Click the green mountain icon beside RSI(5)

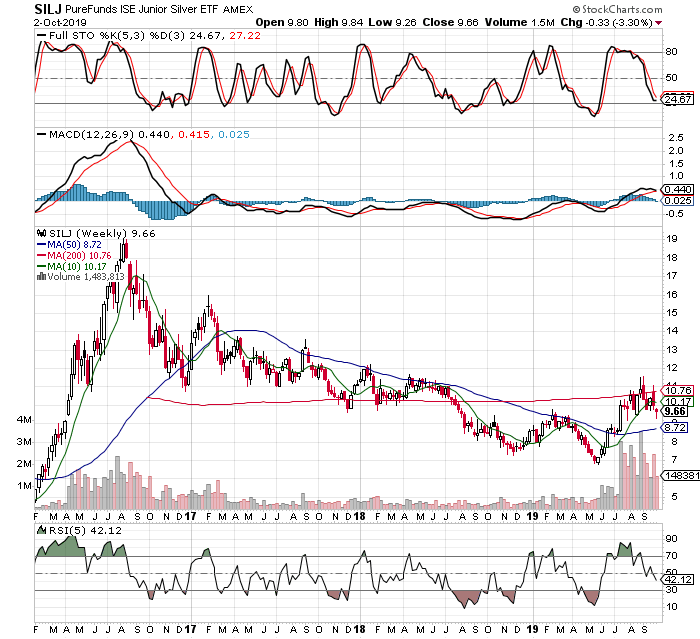(x=41, y=530)
